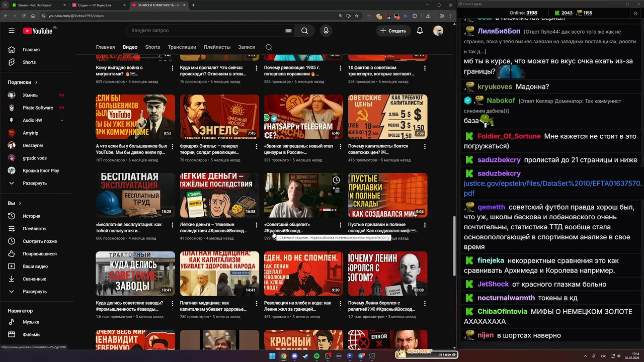Click username finejeka in the chat

(491, 260)
